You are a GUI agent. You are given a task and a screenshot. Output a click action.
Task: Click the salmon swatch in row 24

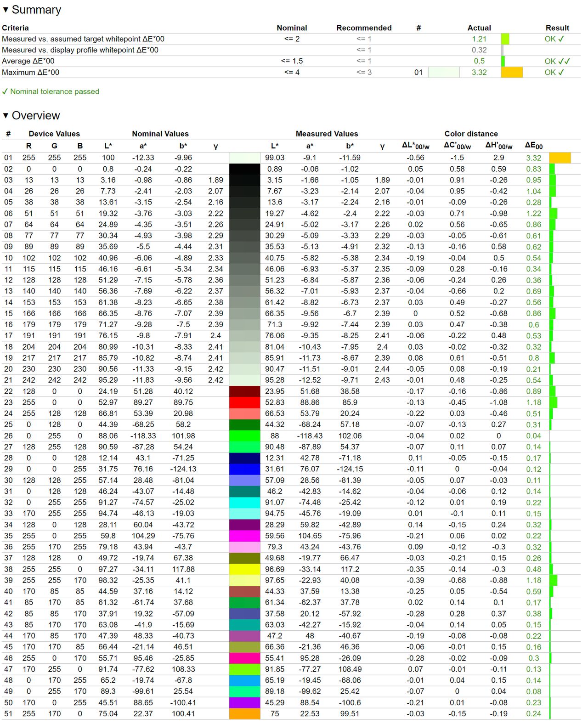pyautogui.click(x=244, y=413)
